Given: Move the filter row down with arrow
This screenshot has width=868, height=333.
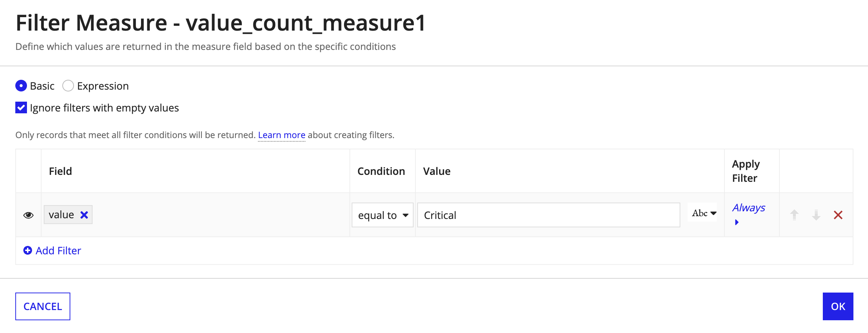Looking at the screenshot, I should pos(816,215).
